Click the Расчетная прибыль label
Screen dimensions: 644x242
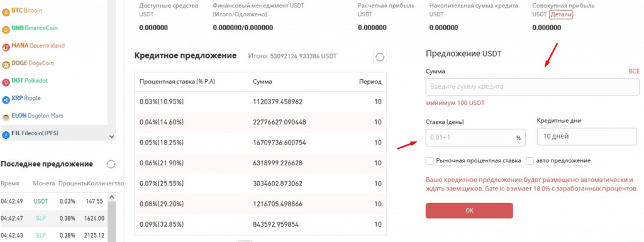[x=386, y=6]
